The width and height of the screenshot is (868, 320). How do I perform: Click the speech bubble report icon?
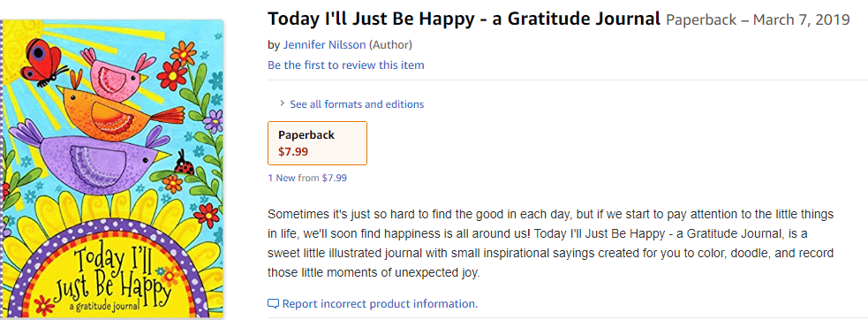273,304
